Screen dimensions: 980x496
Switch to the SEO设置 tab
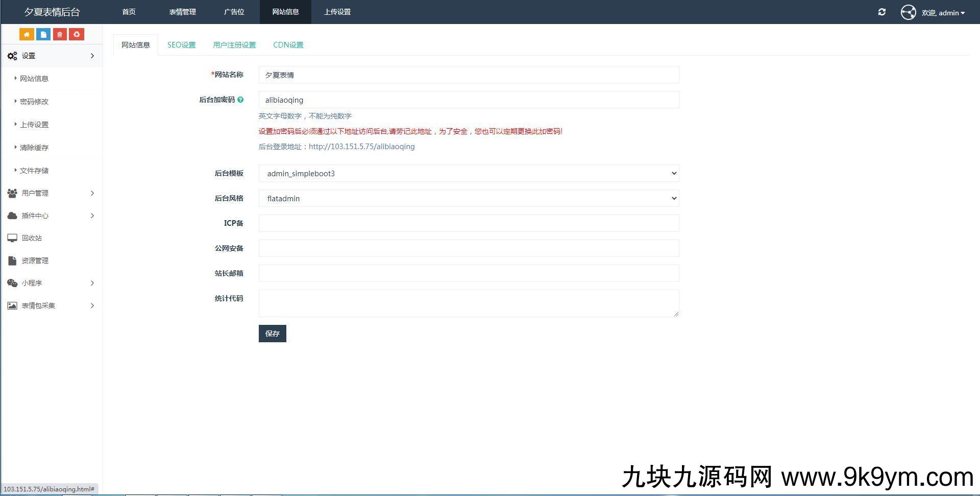click(x=181, y=45)
